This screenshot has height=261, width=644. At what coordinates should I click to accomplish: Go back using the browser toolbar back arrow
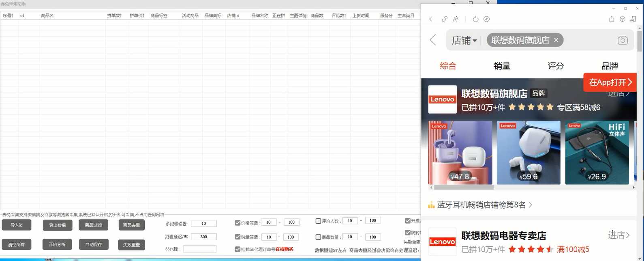[x=430, y=19]
